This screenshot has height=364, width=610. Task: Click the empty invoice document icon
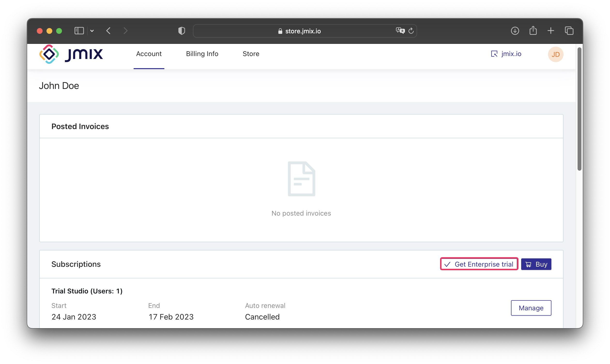[x=302, y=179]
